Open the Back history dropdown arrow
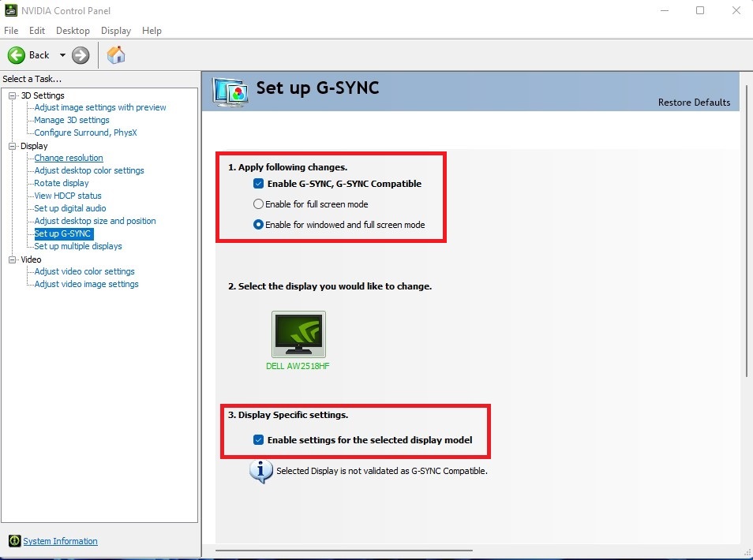 pyautogui.click(x=62, y=55)
